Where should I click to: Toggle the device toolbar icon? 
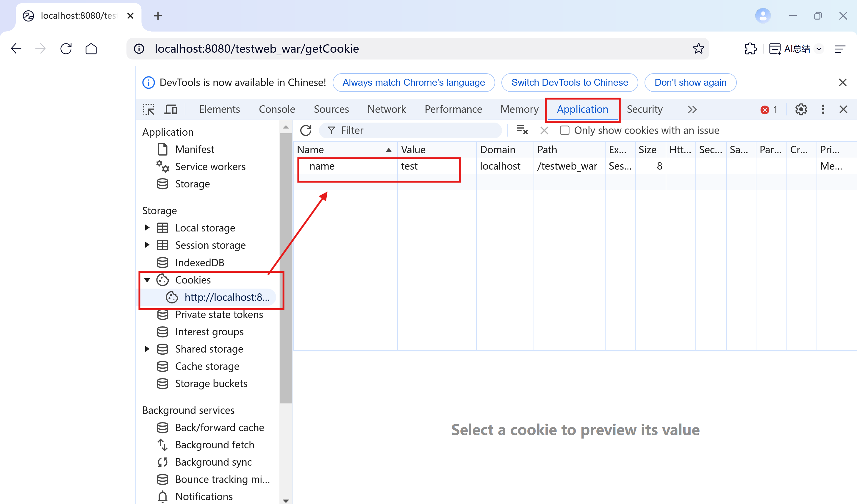pos(171,109)
